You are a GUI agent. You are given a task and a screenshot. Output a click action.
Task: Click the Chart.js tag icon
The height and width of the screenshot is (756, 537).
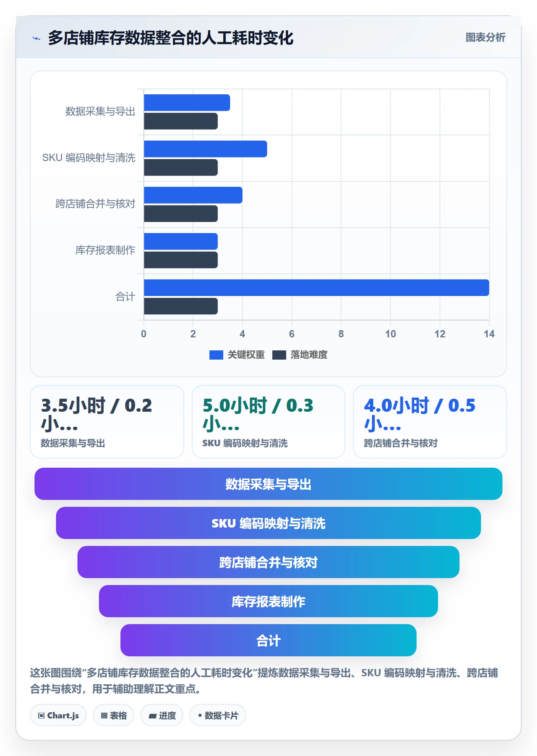pos(41,715)
